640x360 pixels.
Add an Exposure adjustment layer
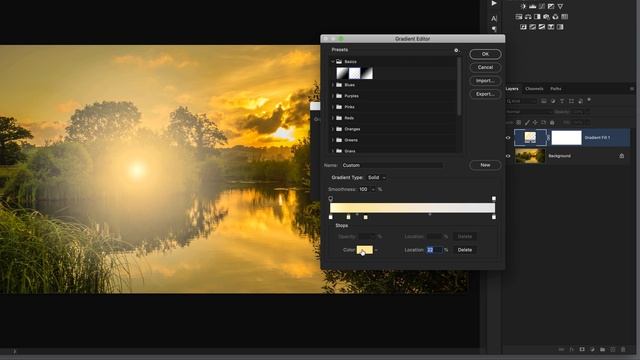551,6
